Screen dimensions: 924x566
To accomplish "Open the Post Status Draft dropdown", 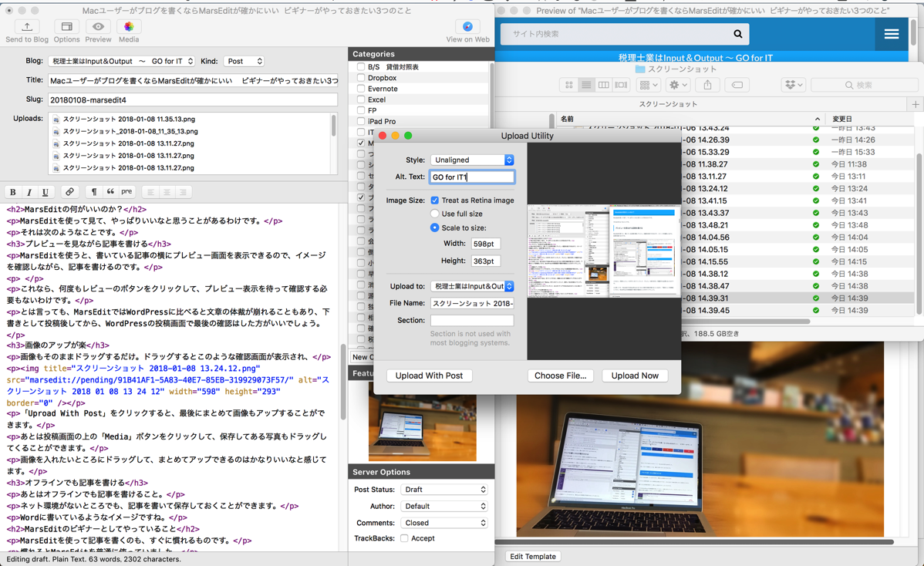I will (x=444, y=490).
